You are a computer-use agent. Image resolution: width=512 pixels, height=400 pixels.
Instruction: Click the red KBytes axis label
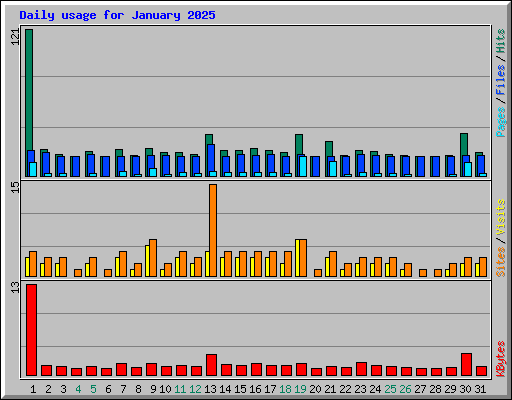coord(501,359)
